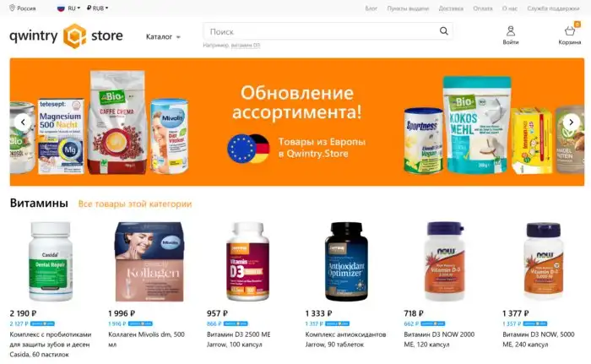Open the Корзина shopping basket icon
This screenshot has height=364, width=591.
[x=570, y=31]
